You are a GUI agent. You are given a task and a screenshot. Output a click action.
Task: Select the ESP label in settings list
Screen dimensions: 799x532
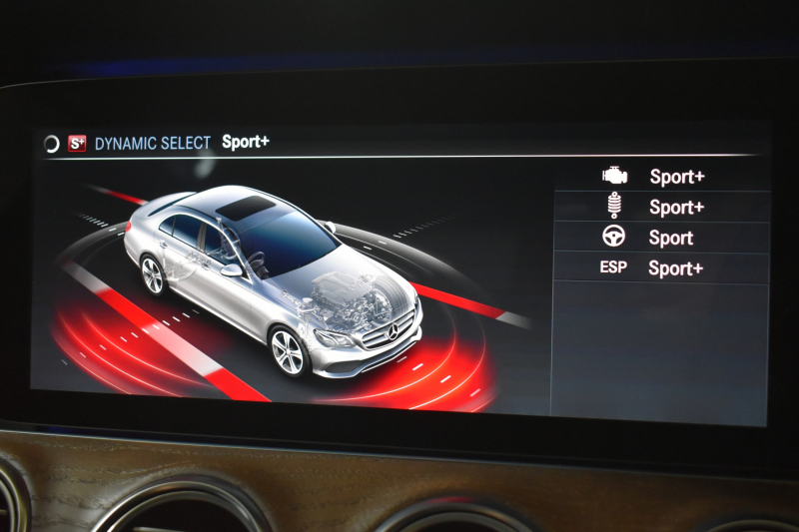pos(613,268)
